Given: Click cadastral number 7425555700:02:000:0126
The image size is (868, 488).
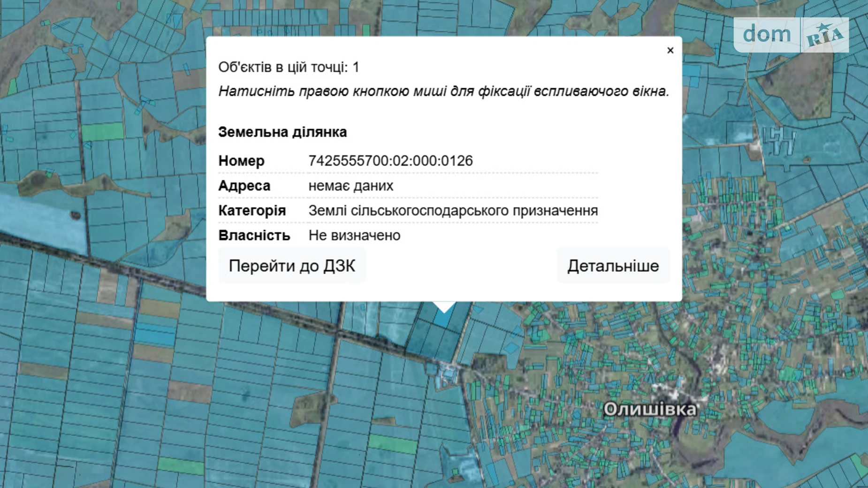Looking at the screenshot, I should [x=390, y=161].
